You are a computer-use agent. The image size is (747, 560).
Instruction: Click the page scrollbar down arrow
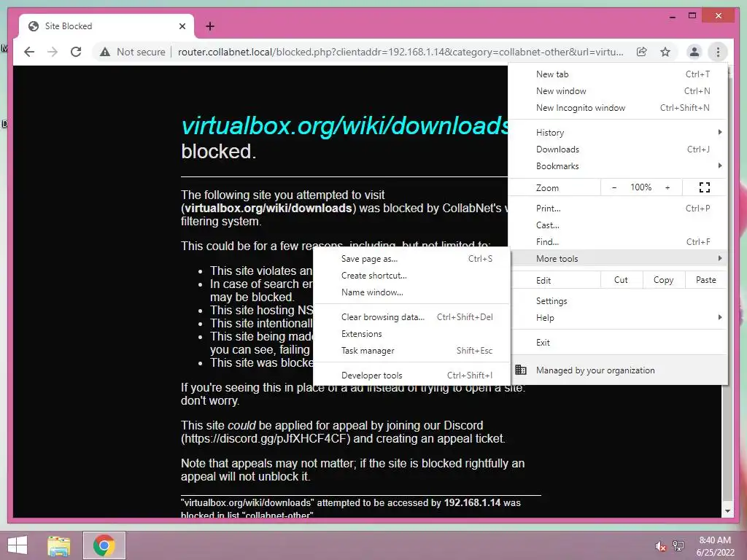pos(727,511)
